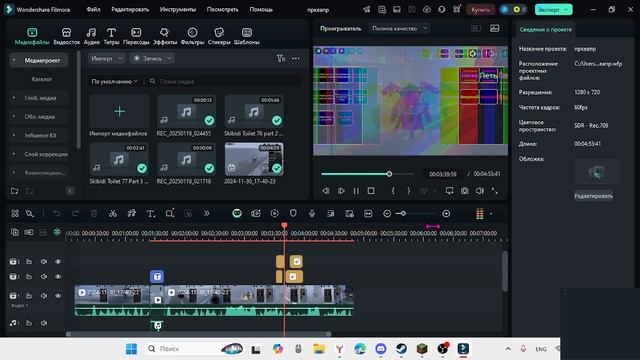Click the voiceover microphone icon
The image size is (640, 360).
pyautogui.click(x=312, y=213)
